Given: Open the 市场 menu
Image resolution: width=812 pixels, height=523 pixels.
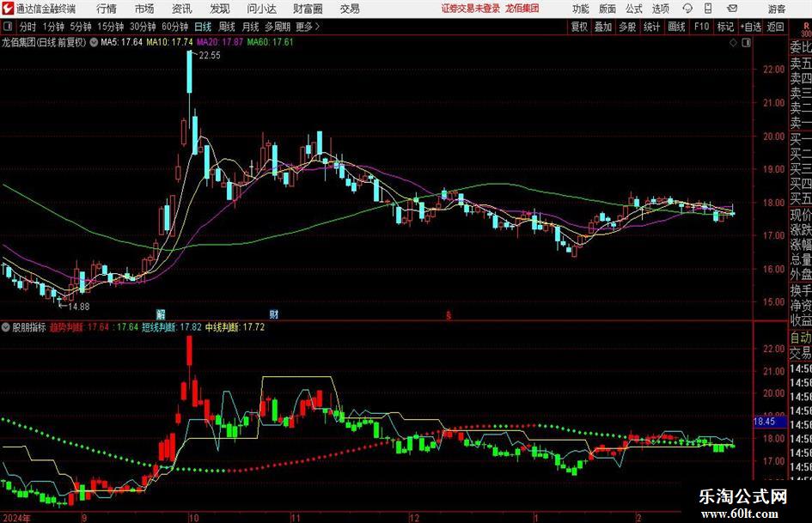Looking at the screenshot, I should (x=144, y=9).
